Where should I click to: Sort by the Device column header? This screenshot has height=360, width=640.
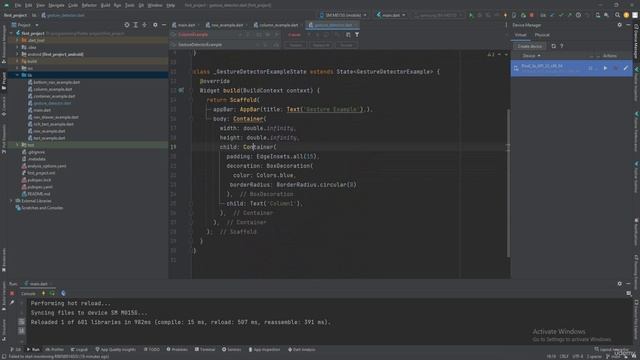pyautogui.click(x=531, y=56)
